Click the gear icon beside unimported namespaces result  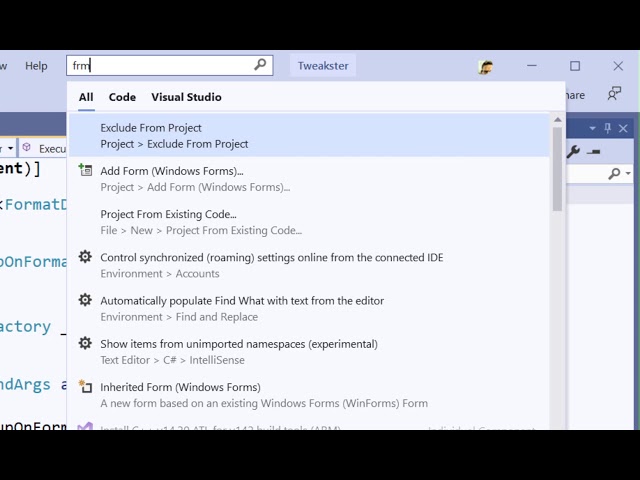[85, 343]
